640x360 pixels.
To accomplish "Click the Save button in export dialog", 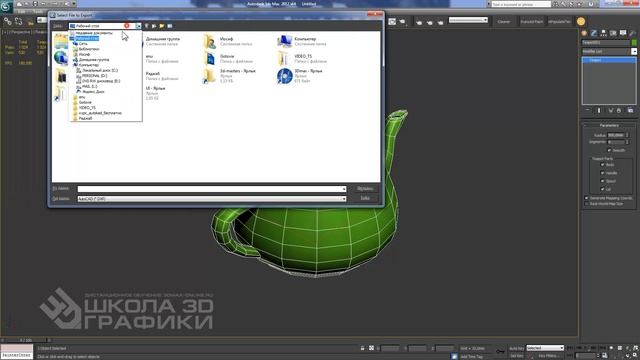I will click(365, 189).
